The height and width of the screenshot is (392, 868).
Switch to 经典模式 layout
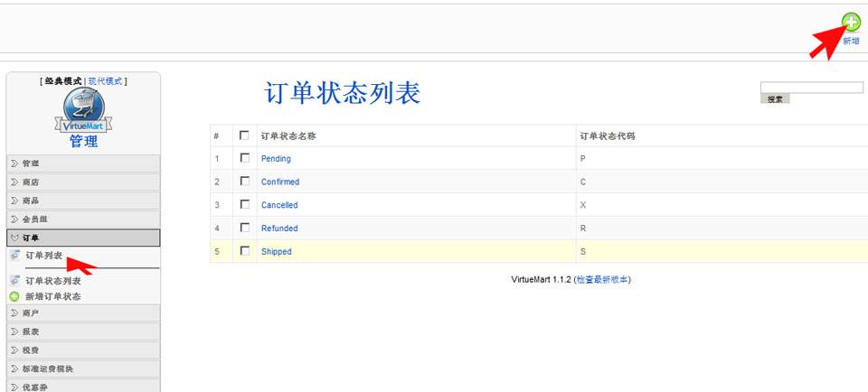click(x=63, y=81)
